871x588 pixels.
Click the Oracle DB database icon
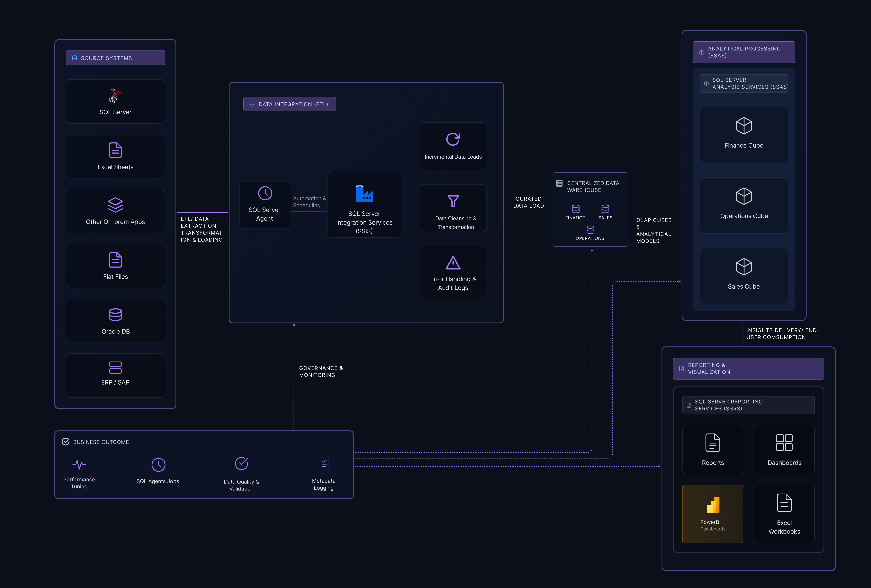tap(115, 315)
